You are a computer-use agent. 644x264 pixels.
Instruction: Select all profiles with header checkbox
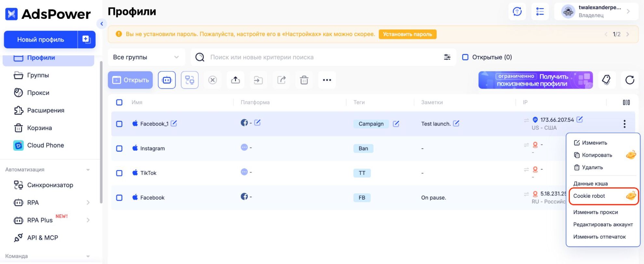click(x=119, y=102)
